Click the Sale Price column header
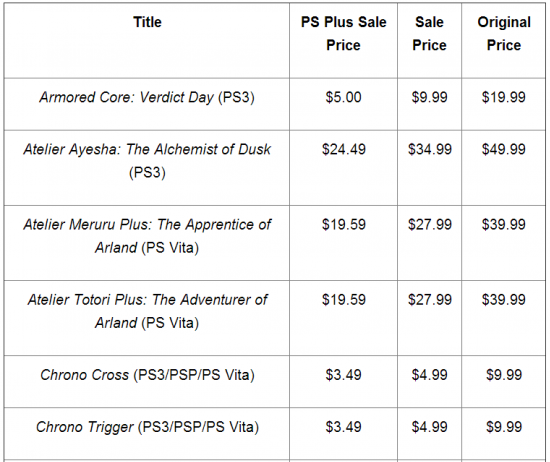Image resolution: width=550 pixels, height=462 pixels. click(429, 34)
